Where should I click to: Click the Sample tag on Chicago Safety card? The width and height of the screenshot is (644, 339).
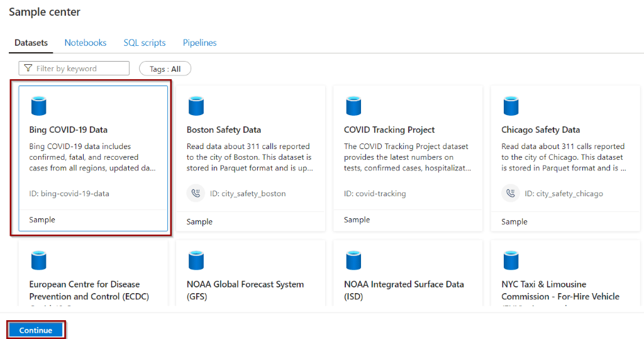514,222
